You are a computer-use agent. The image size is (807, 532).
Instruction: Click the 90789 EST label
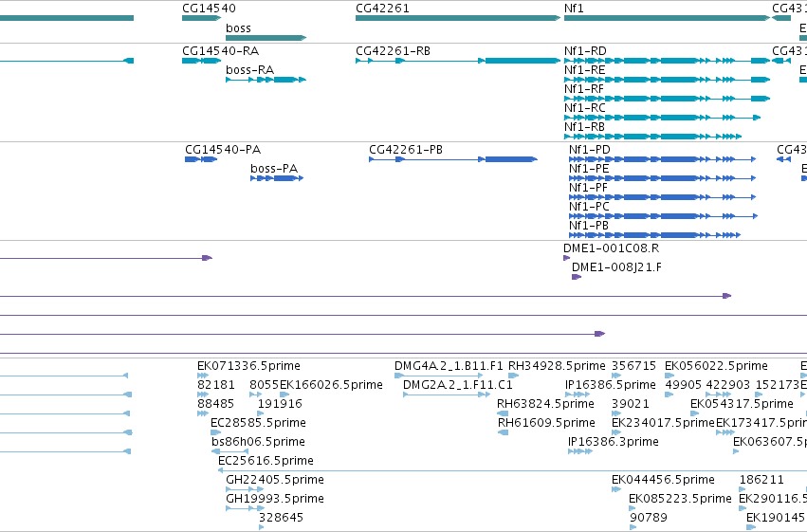coord(649,518)
